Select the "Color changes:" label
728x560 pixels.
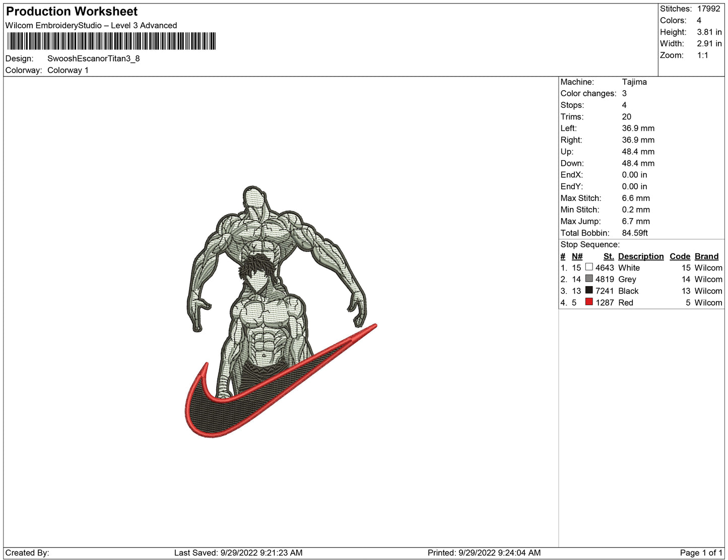coord(588,93)
